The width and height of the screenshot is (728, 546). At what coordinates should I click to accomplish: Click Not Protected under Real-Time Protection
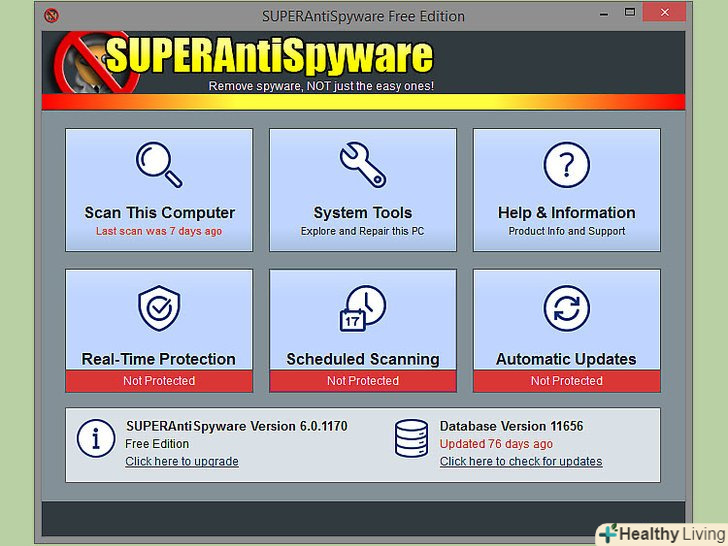(159, 381)
